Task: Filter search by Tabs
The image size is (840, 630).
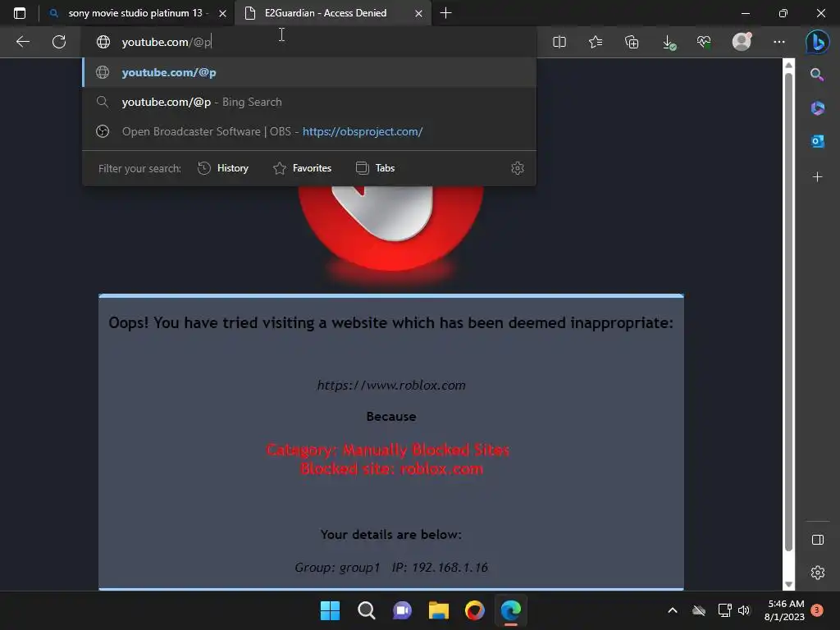Action: (x=376, y=168)
